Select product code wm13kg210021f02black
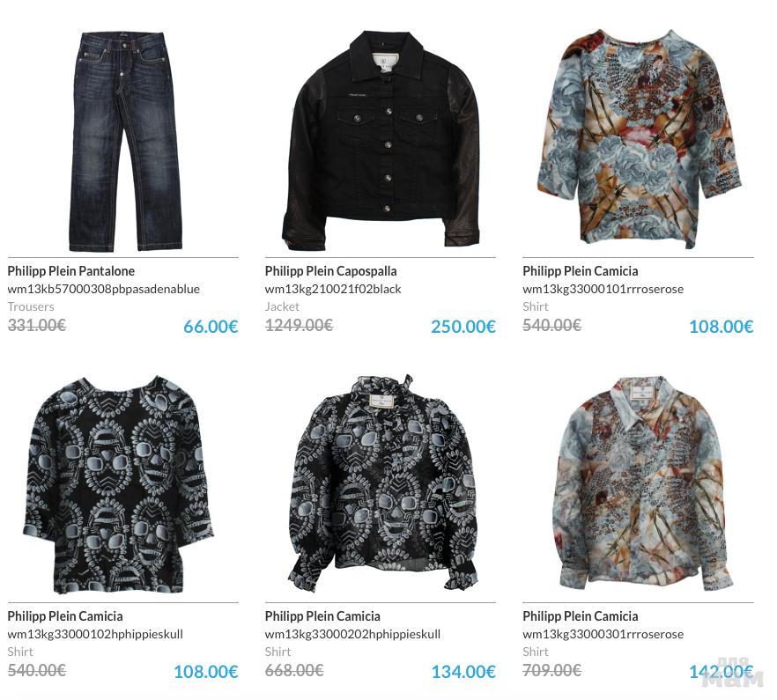777x700 pixels. (x=333, y=289)
